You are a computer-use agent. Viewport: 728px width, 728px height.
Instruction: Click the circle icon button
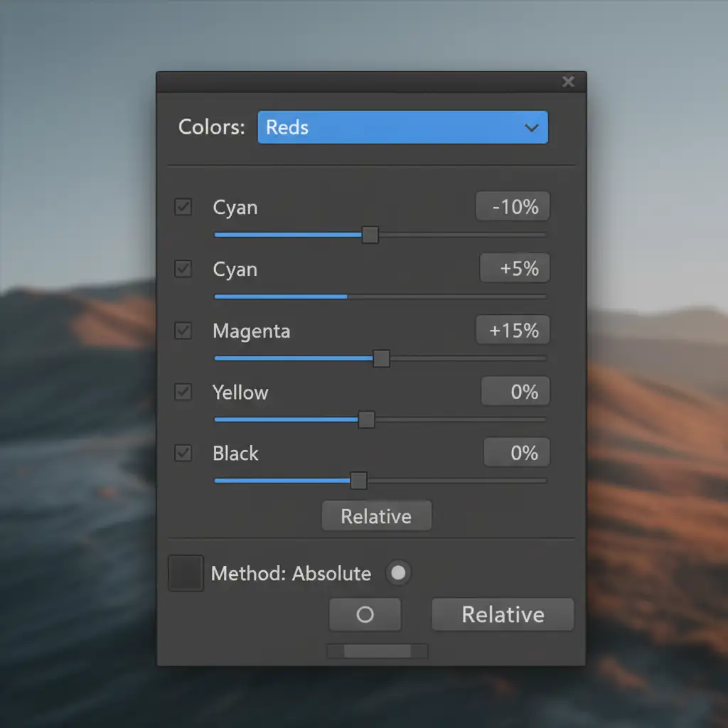pos(365,615)
